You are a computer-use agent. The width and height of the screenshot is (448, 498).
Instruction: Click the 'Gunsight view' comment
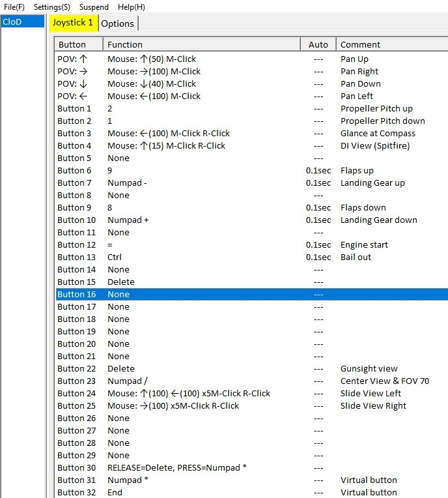[369, 369]
